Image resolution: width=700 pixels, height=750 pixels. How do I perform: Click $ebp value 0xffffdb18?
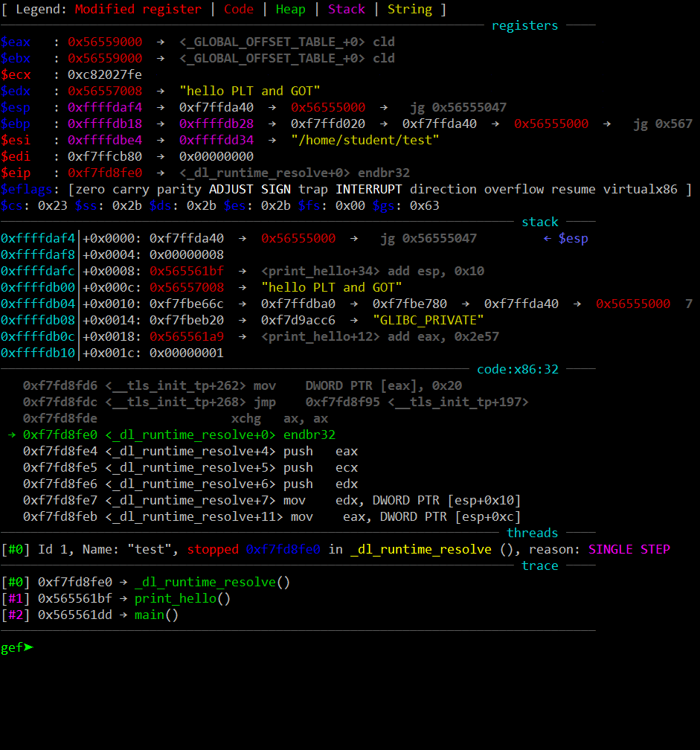[x=105, y=124]
